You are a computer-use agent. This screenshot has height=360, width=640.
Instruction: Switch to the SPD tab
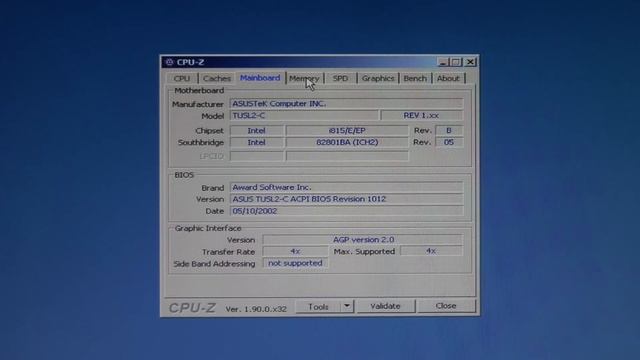340,78
